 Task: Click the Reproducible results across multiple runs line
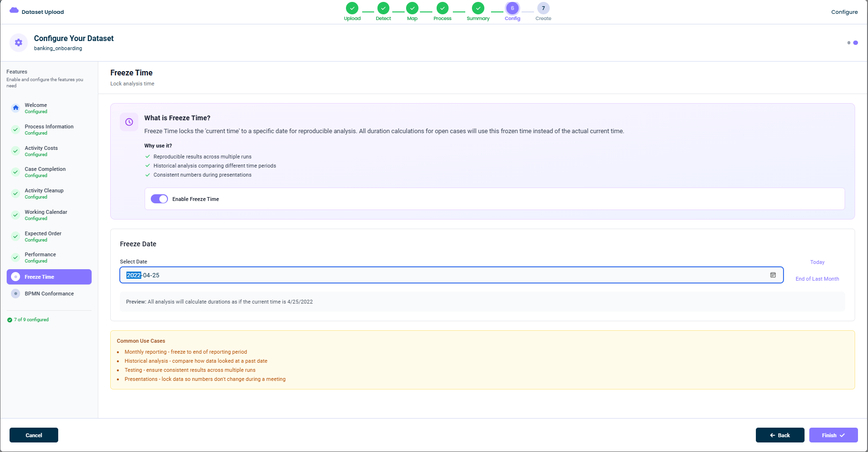pyautogui.click(x=202, y=157)
